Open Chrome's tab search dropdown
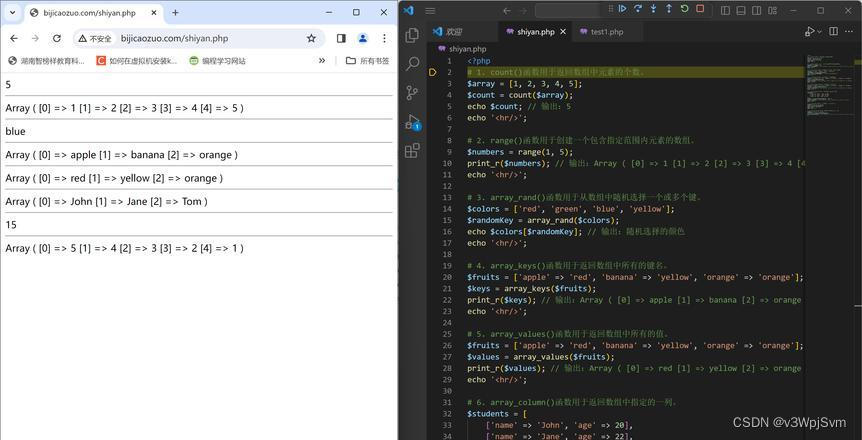Image resolution: width=862 pixels, height=440 pixels. click(x=12, y=12)
